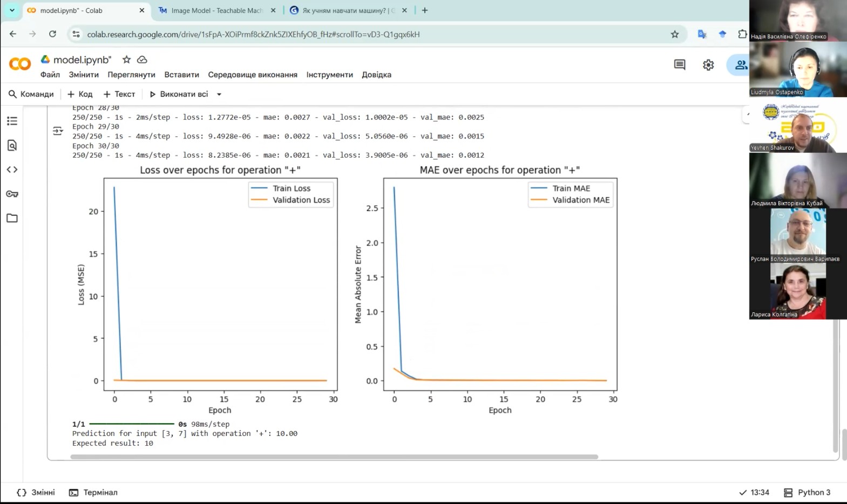Open the Термінал panel

(x=93, y=492)
